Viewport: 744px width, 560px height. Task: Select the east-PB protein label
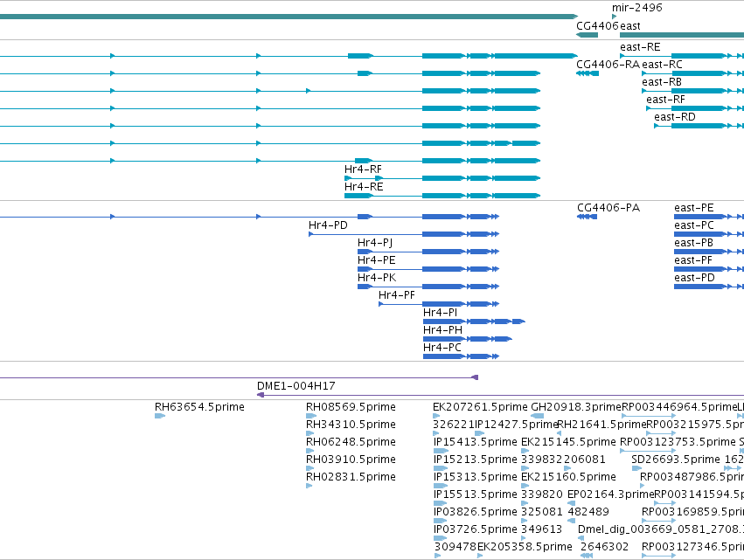click(693, 243)
